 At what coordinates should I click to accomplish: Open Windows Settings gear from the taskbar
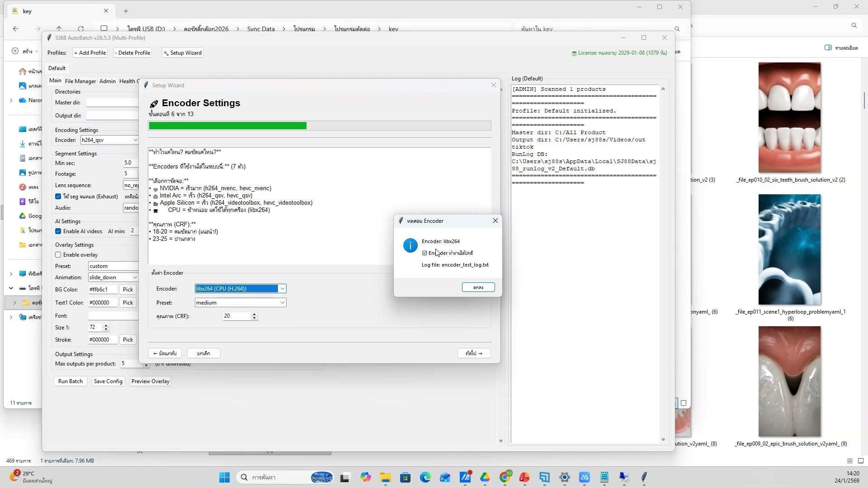pos(564,477)
